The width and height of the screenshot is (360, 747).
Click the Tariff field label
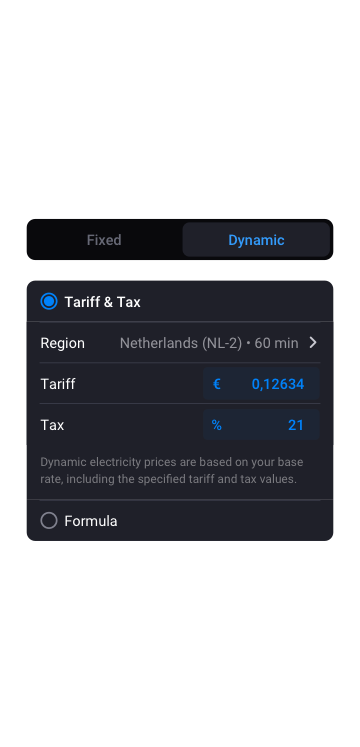pyautogui.click(x=58, y=384)
